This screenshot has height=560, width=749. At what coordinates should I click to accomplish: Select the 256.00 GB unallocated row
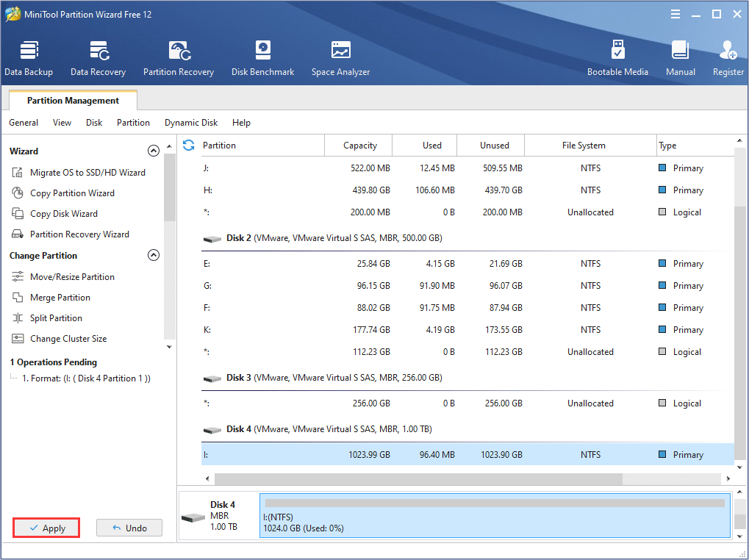tap(467, 403)
